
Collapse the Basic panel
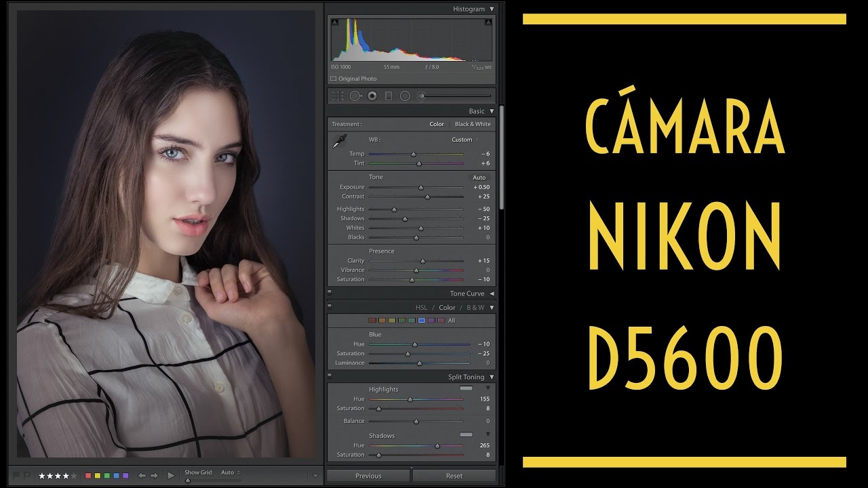492,111
